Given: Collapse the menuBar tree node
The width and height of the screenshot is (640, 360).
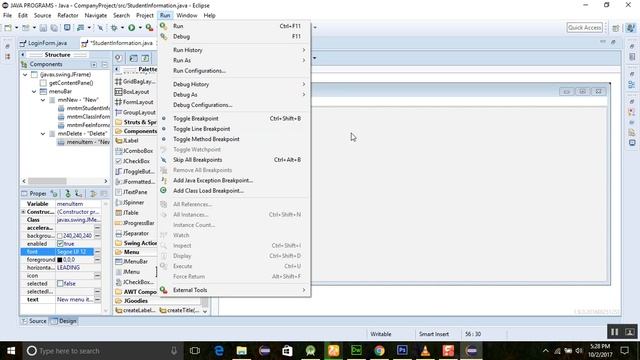Looking at the screenshot, I should pyautogui.click(x=34, y=91).
